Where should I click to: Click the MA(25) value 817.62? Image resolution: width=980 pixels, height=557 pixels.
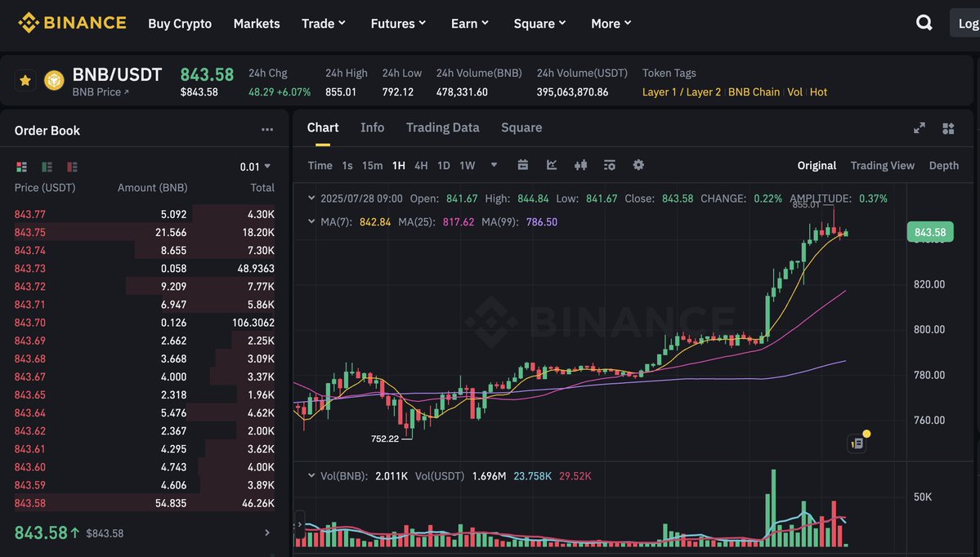coord(459,221)
